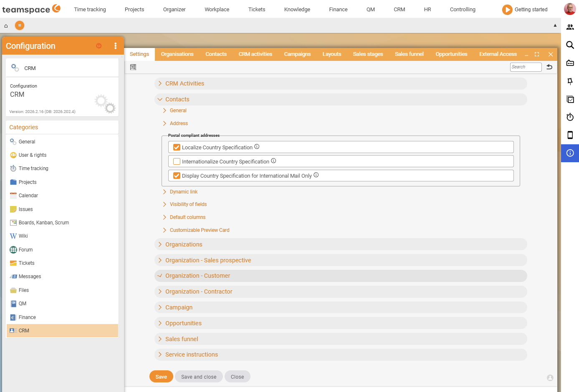Click the home icon below the logo
The image size is (579, 392).
(x=6, y=26)
